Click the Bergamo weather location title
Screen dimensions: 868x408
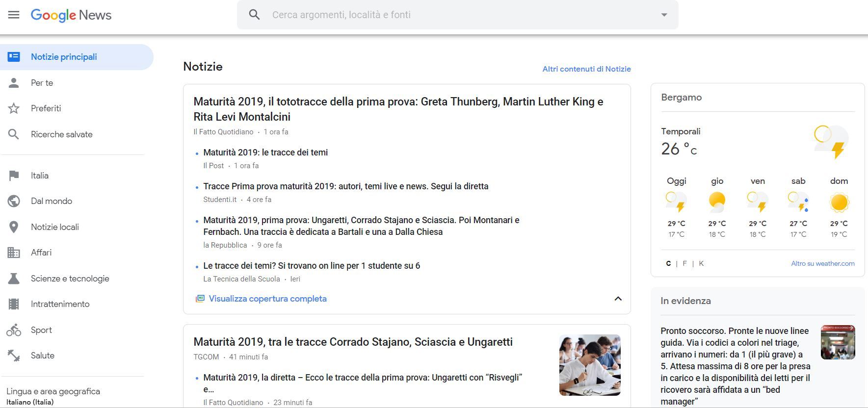681,98
